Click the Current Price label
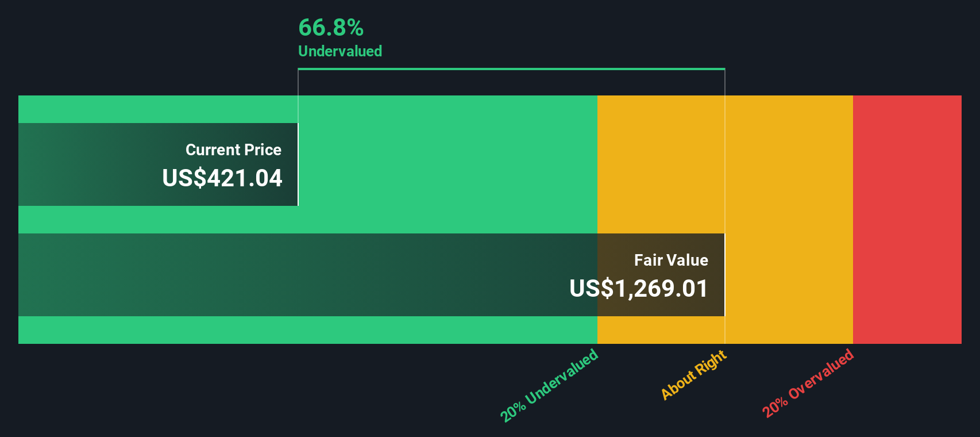The width and height of the screenshot is (980, 437). tap(233, 149)
